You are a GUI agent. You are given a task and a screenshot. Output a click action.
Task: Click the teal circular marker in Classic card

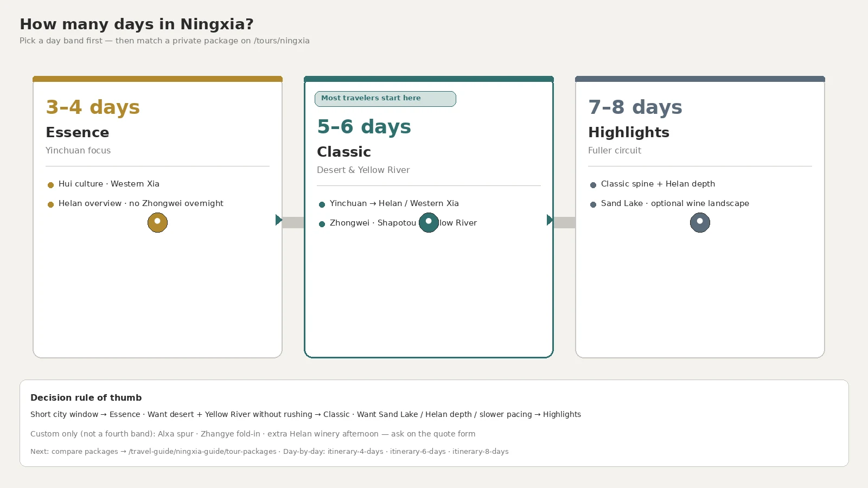click(429, 222)
